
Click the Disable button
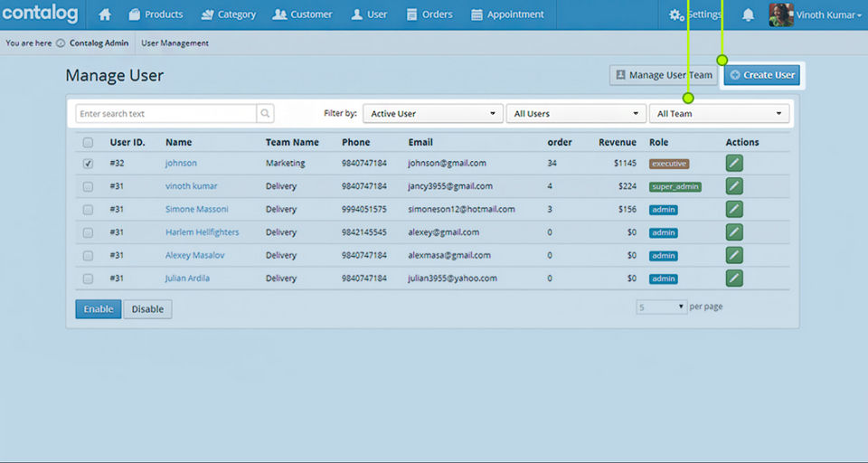click(147, 309)
